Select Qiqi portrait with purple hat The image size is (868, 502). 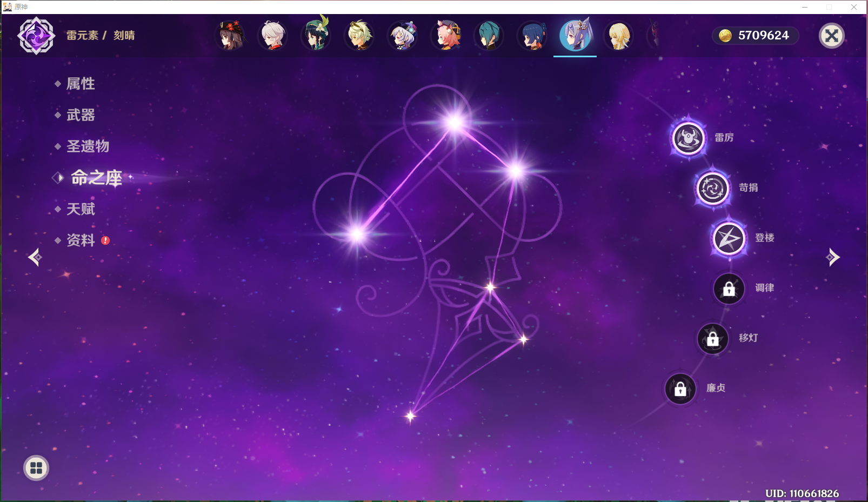click(x=403, y=36)
